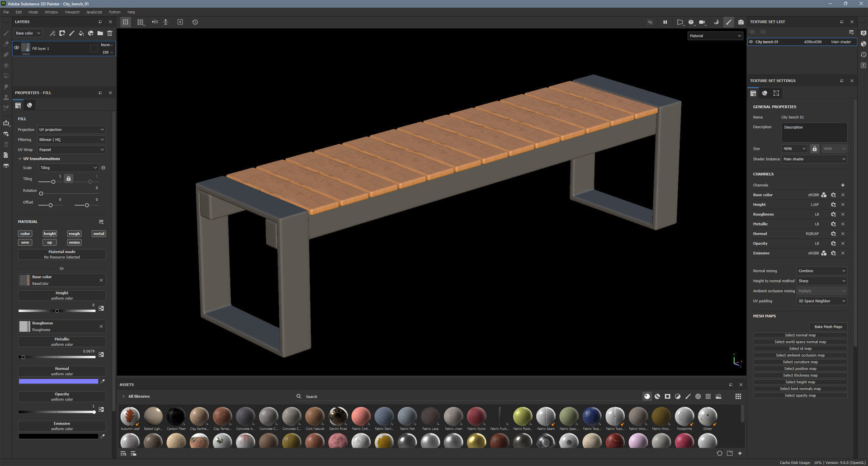Viewport: 868px width, 466px height.
Task: Open texture set list settings menu icon
Action: pos(851,32)
